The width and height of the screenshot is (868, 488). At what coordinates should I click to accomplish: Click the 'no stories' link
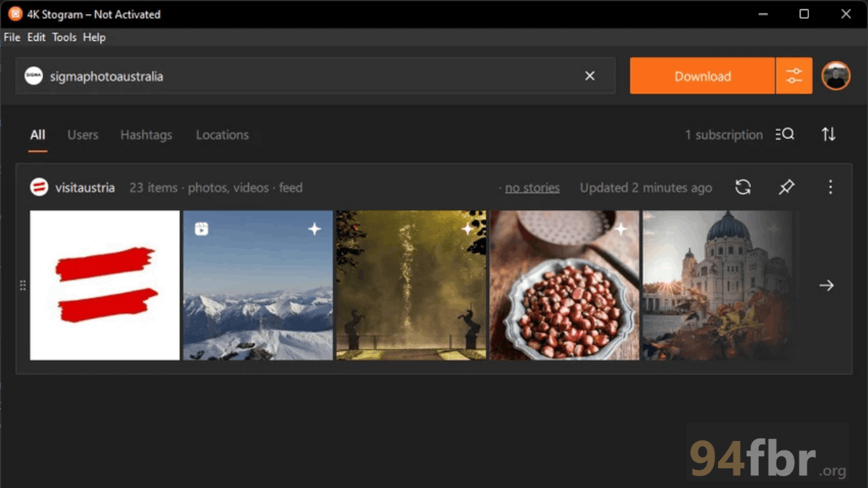(x=532, y=187)
